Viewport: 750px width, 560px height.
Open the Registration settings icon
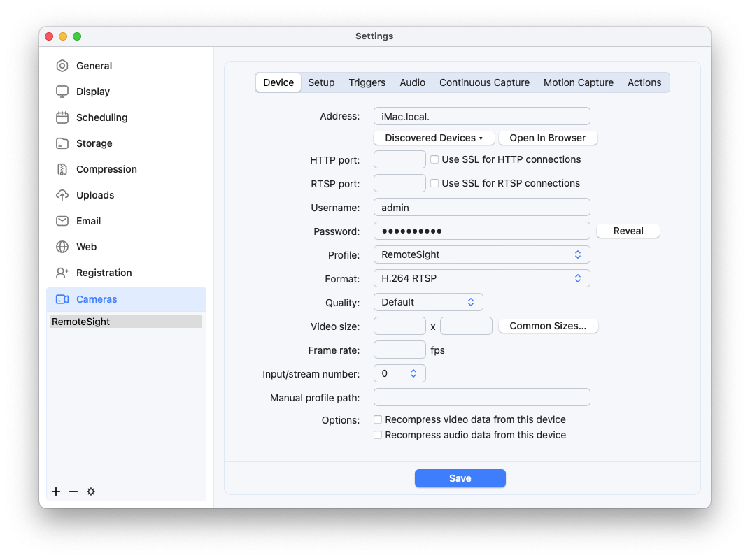pos(62,273)
